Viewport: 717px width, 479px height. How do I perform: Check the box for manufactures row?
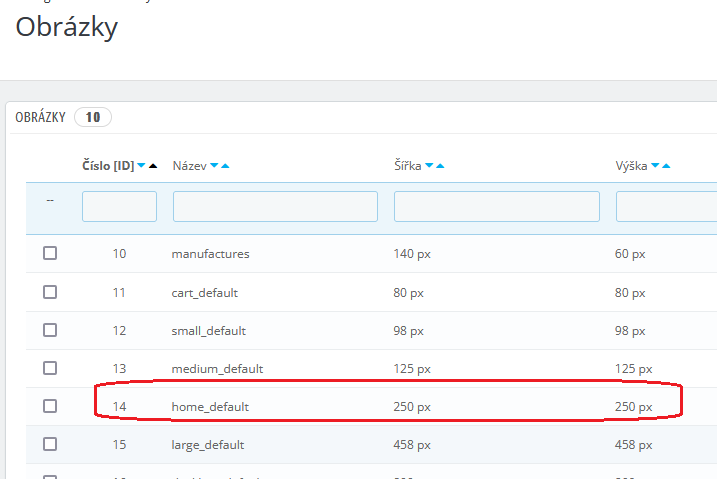[x=50, y=254]
